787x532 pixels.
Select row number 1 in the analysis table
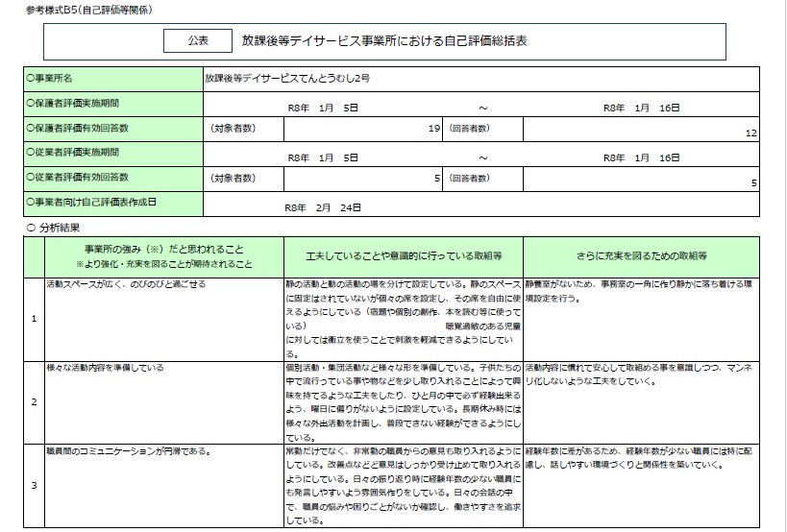coord(34,319)
